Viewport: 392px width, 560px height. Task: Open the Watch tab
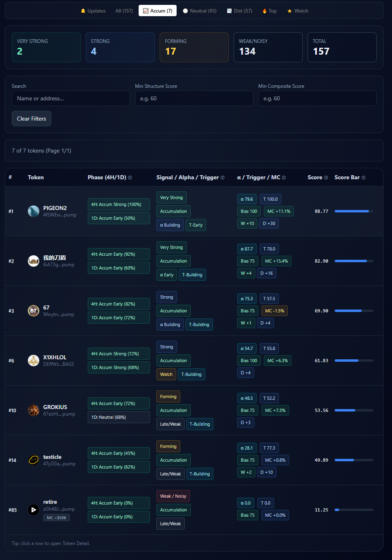pos(298,11)
